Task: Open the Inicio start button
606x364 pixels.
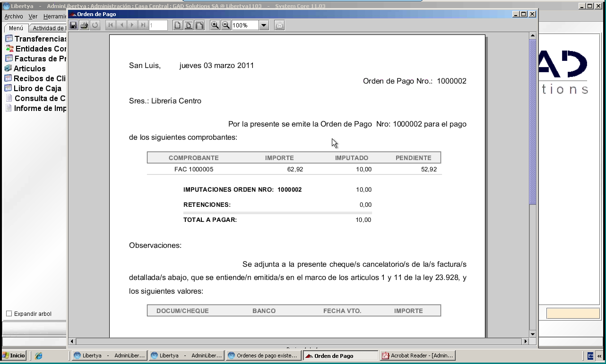Action: click(14, 356)
